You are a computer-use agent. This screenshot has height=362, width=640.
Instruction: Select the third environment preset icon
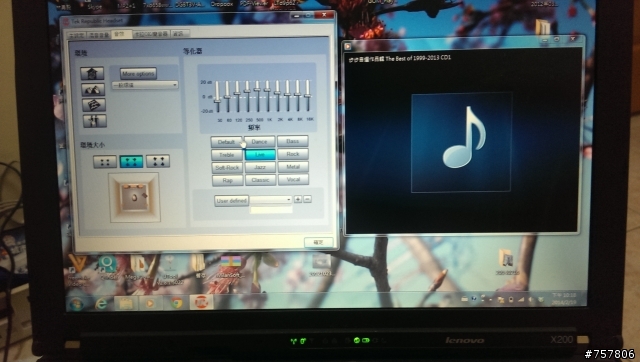[94, 105]
